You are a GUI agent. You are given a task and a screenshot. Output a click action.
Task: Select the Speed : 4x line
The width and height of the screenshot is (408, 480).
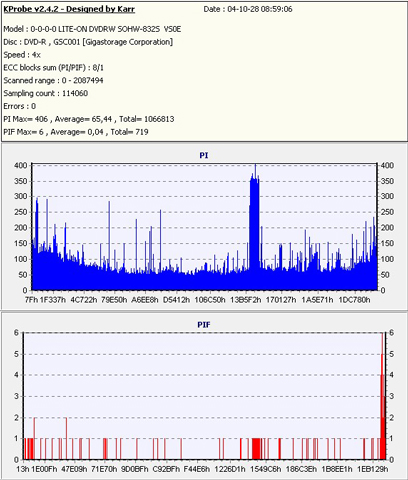click(x=22, y=55)
